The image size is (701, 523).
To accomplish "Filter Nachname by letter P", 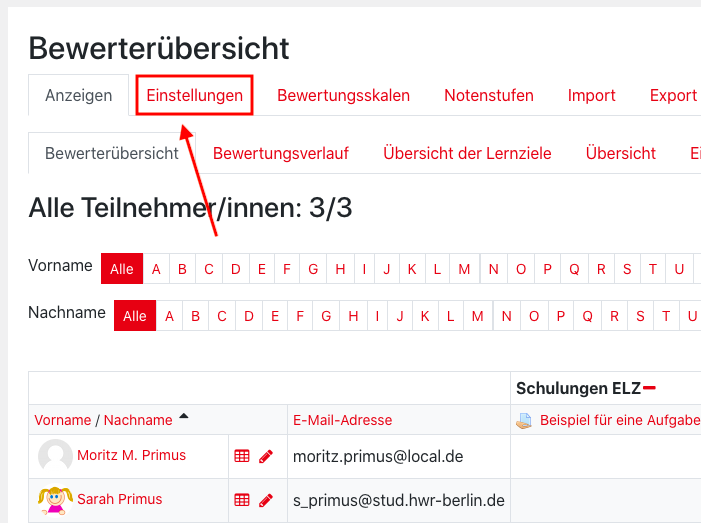I will tap(560, 317).
